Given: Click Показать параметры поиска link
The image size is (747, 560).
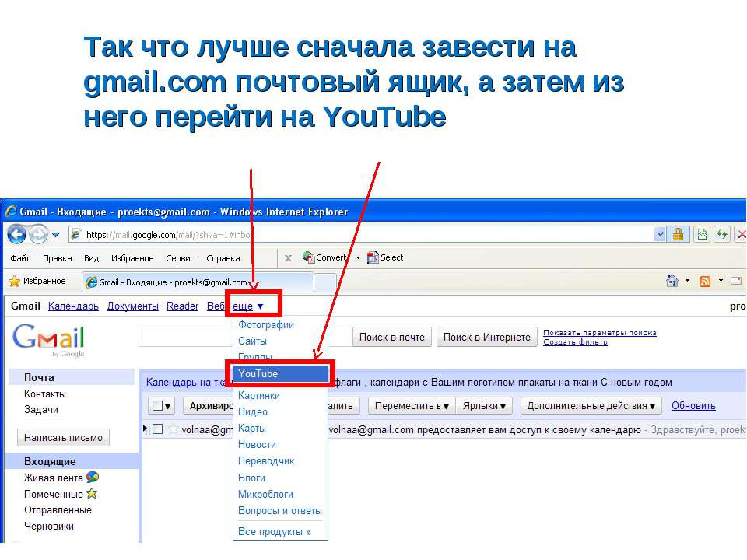Looking at the screenshot, I should (x=600, y=332).
